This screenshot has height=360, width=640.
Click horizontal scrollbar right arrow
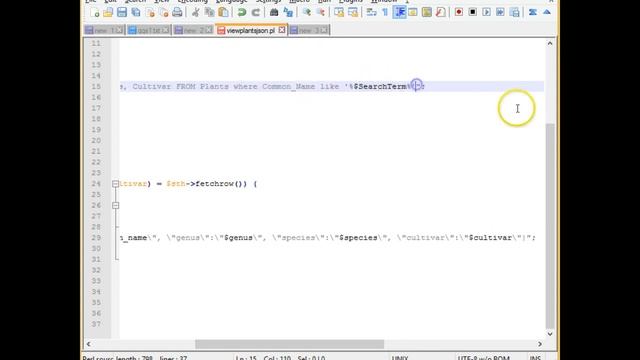[540, 344]
